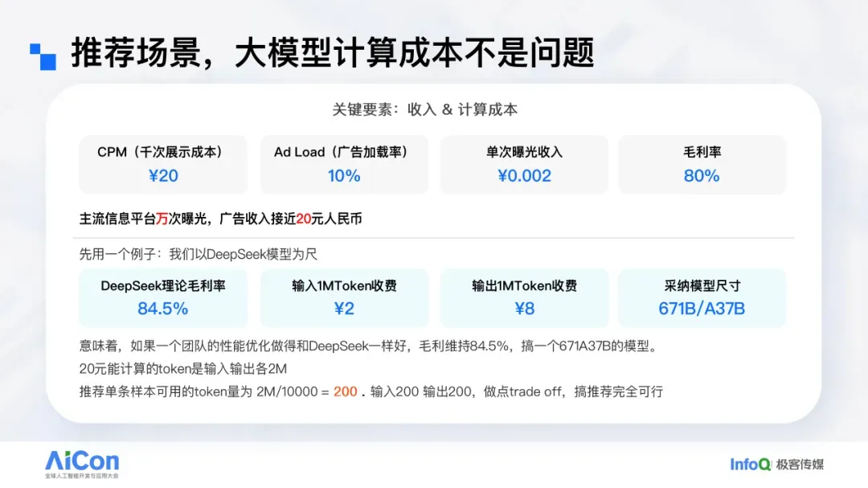
Task: Click the 输出1MToken收费 card
Action: (x=524, y=297)
